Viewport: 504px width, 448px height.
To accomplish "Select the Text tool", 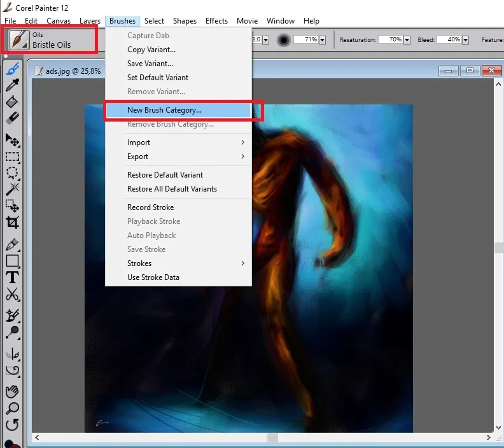I will click(13, 277).
